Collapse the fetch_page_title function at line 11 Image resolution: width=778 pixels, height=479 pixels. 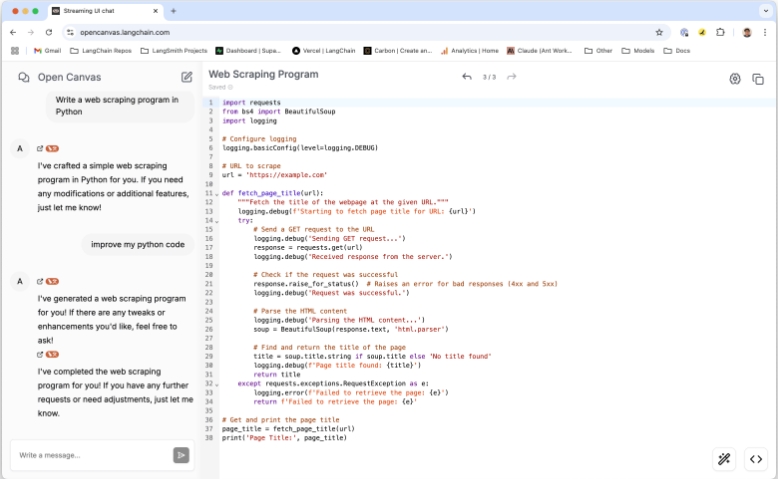click(216, 194)
